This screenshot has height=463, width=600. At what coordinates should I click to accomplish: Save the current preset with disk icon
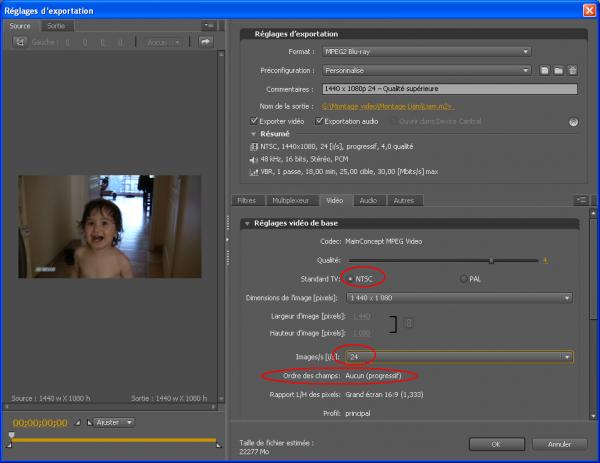(545, 70)
